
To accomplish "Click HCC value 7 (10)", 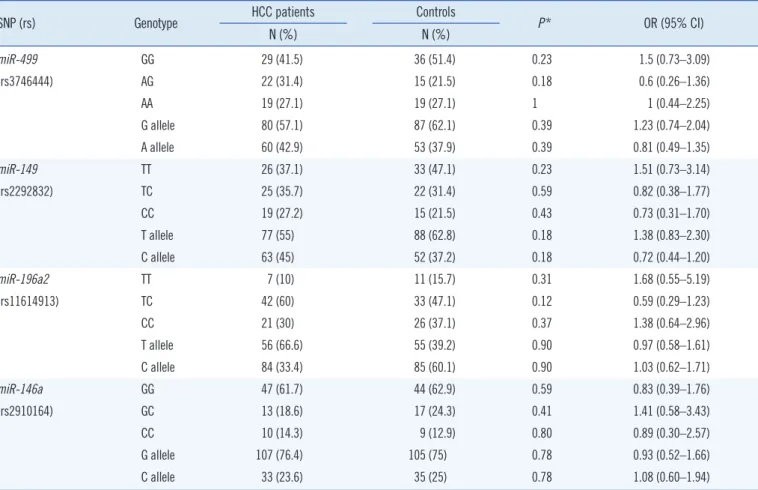I will click(280, 279).
